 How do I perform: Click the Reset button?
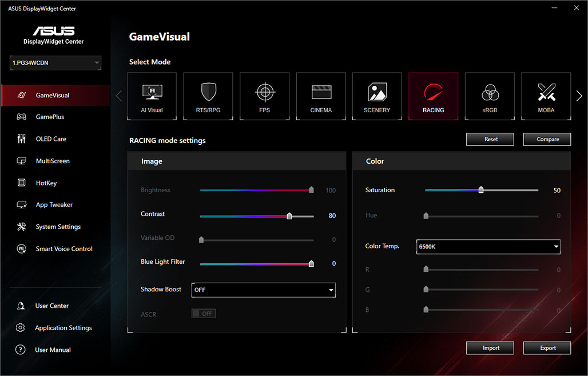click(490, 139)
